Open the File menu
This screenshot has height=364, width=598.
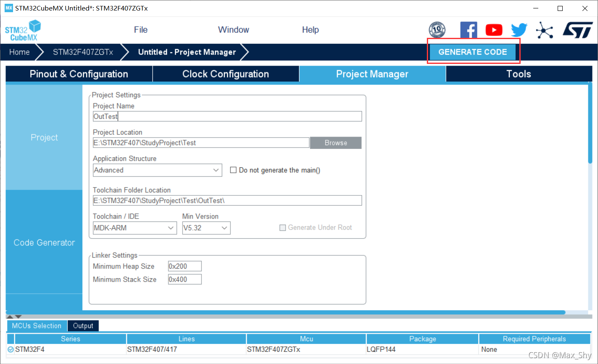(x=140, y=30)
